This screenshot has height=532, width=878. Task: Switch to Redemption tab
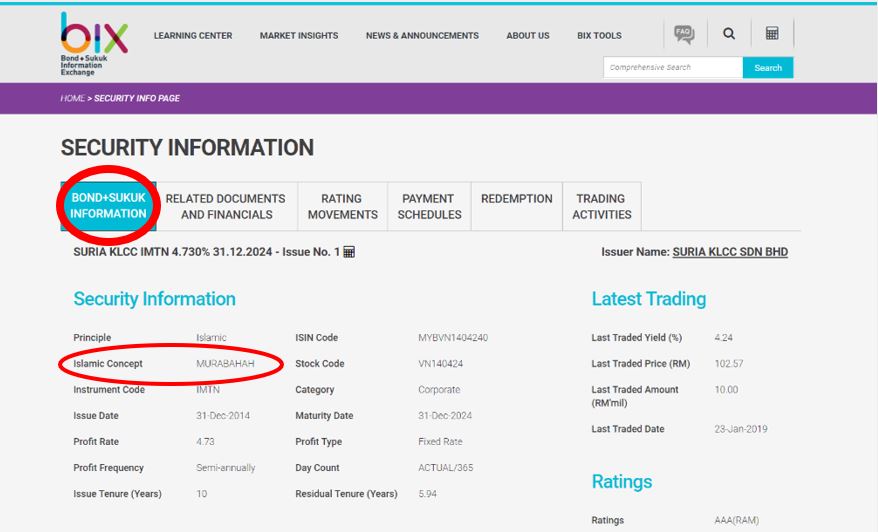click(x=517, y=206)
